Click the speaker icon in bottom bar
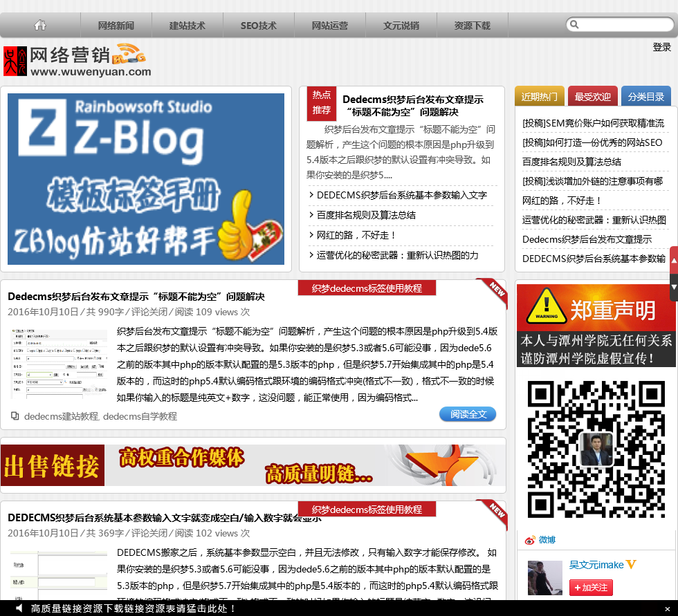Screen dimensions: 678x616 pos(19,608)
